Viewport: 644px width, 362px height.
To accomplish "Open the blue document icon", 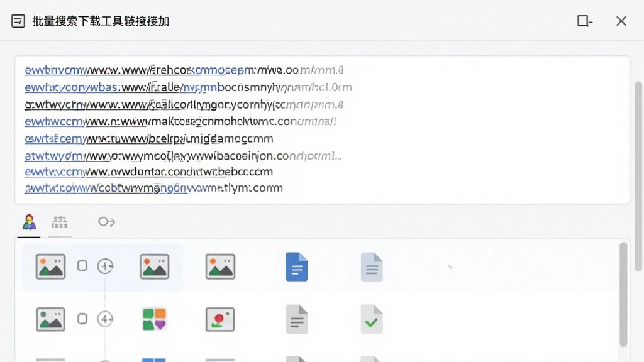I will tap(297, 266).
